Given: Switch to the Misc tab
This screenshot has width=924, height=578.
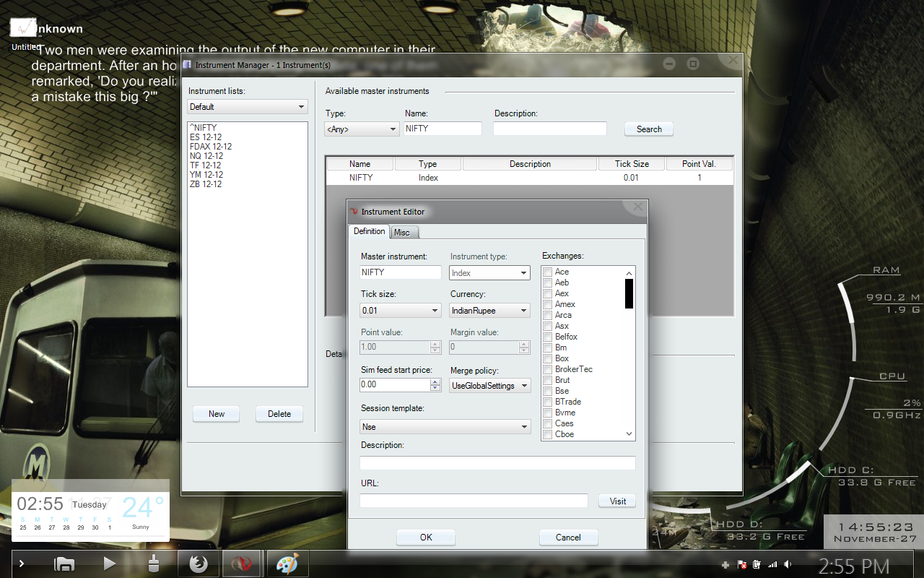Looking at the screenshot, I should [x=402, y=233].
